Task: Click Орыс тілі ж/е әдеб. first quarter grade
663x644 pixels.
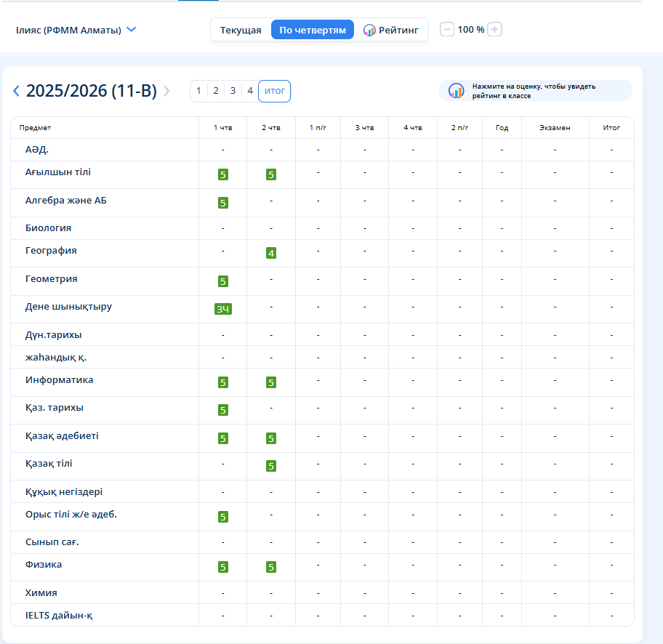Action: tap(223, 517)
